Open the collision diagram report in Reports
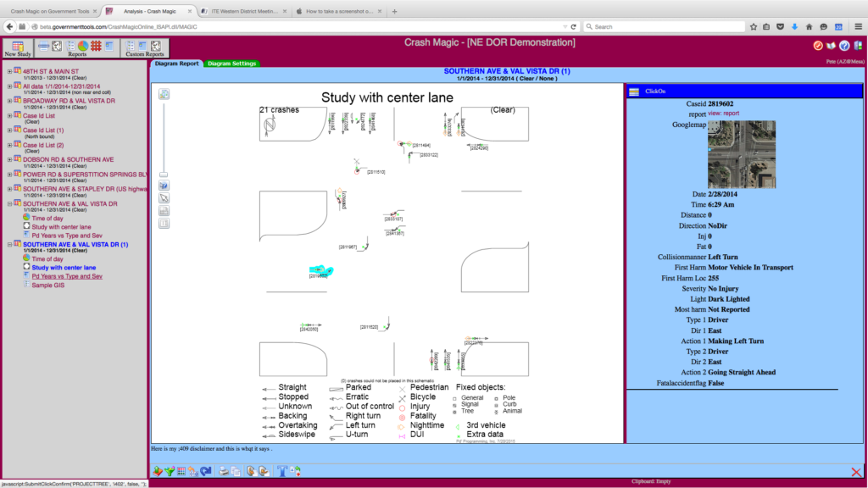868x488 pixels. tap(57, 46)
